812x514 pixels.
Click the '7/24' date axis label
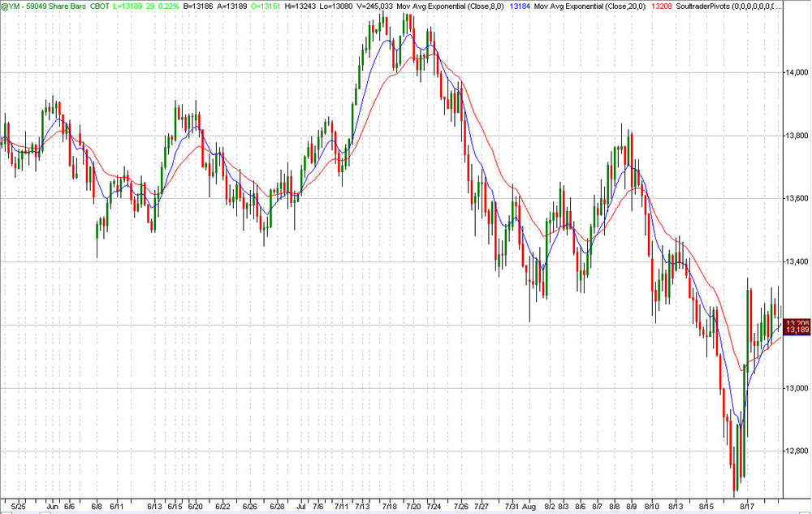pos(434,506)
